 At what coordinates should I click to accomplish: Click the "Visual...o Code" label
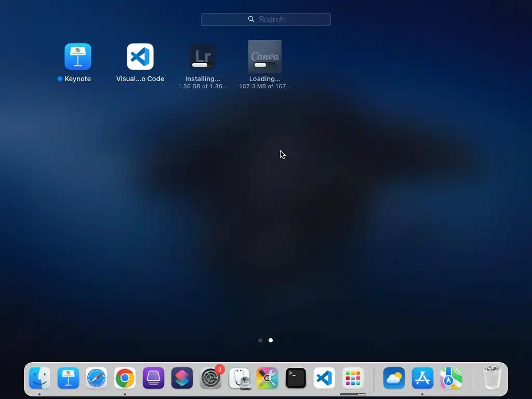click(x=140, y=79)
